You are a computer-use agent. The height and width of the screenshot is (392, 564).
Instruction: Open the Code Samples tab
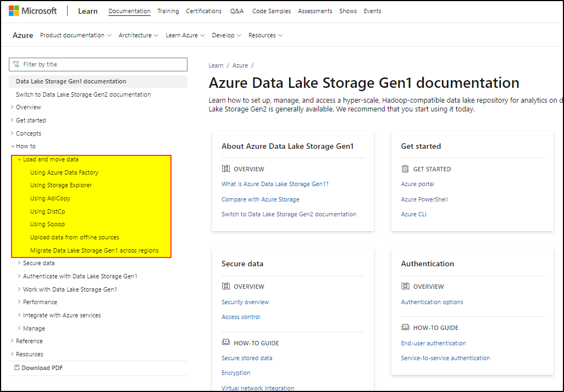[x=272, y=11]
